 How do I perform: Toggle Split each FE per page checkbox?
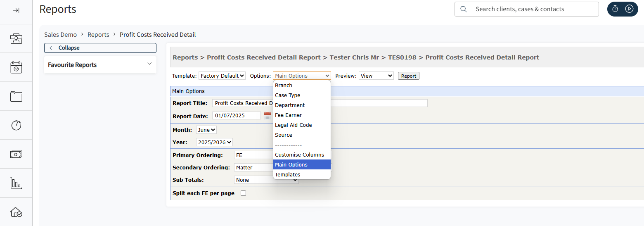[x=243, y=193]
